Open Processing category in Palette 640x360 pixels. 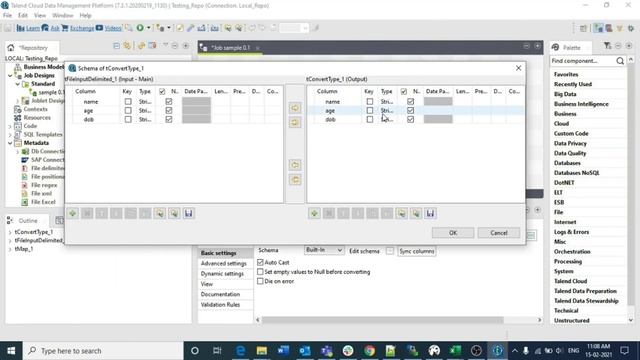pos(568,261)
